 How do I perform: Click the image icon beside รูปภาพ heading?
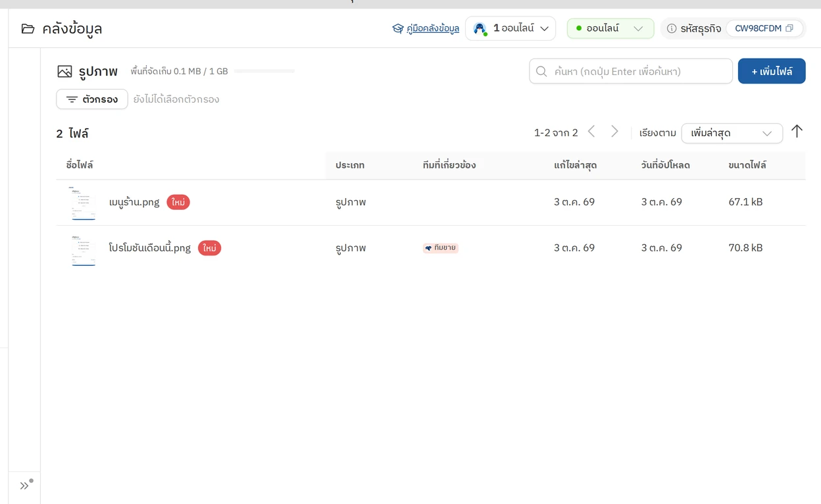(x=64, y=72)
